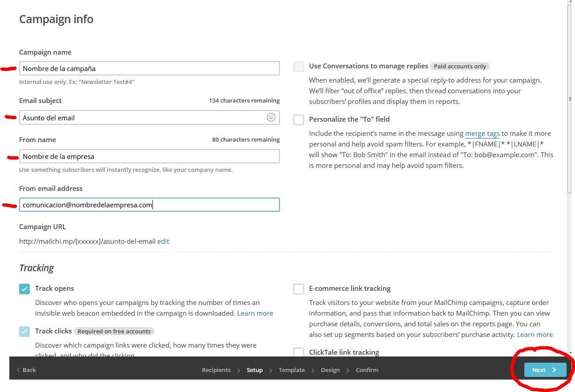The height and width of the screenshot is (392, 575).
Task: Click Learn more under E-commerce link tracking
Action: click(535, 335)
